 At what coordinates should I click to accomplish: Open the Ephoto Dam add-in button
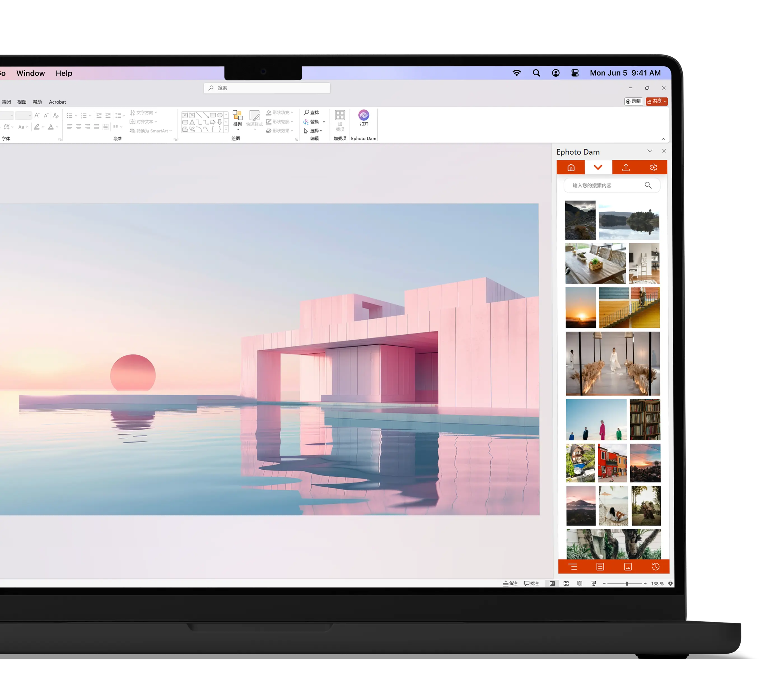pos(364,118)
